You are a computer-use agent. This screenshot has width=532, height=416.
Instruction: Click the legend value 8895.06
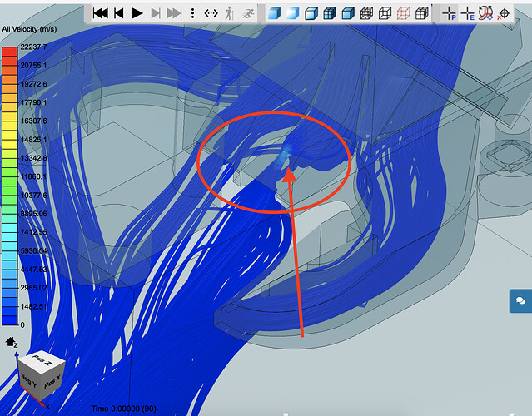coord(33,214)
